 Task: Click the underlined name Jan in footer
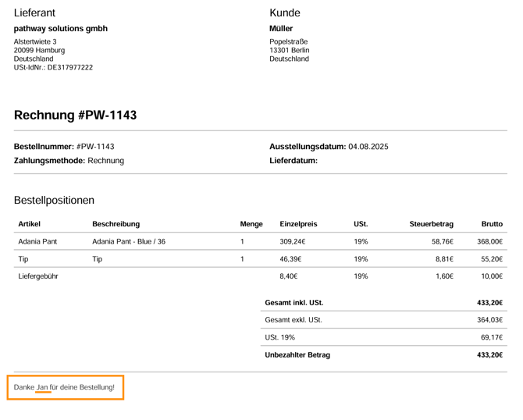(43, 387)
